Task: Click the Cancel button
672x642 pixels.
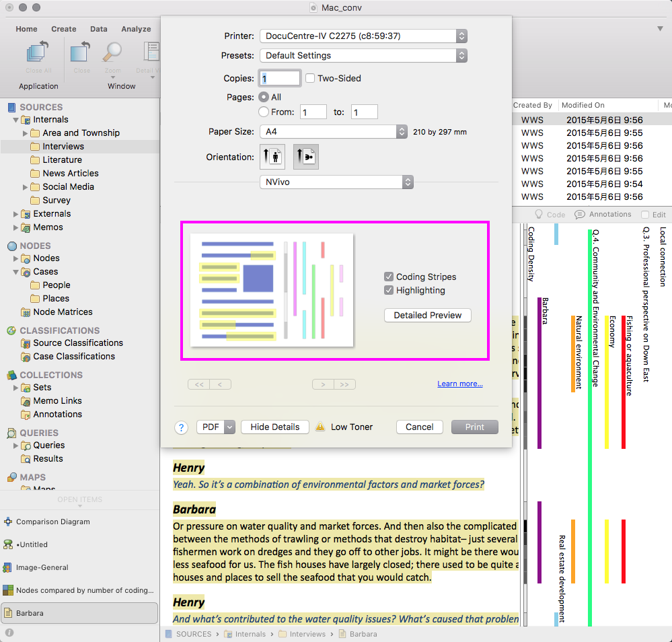Action: pos(419,427)
